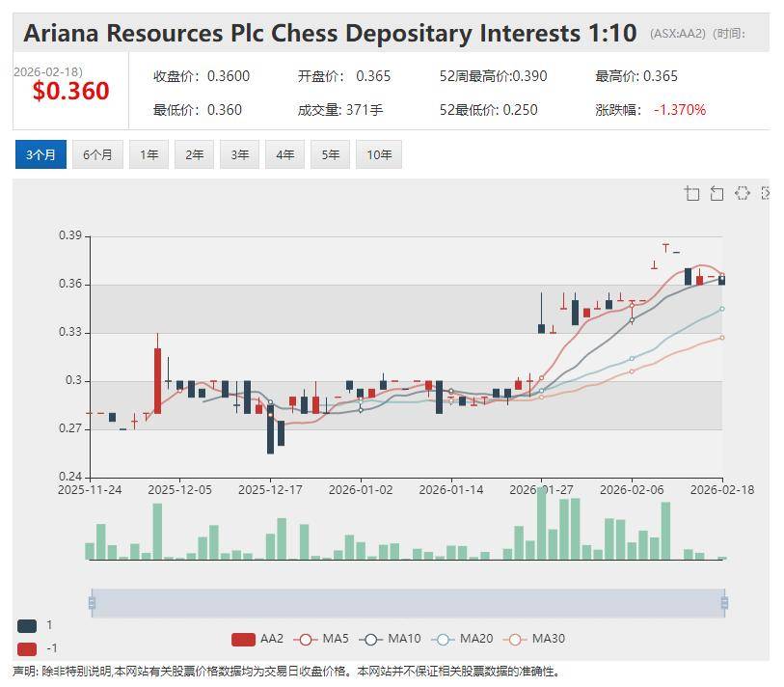Screen dimensions: 784x687
Task: Activate the area zoom tool icon
Action: [691, 193]
